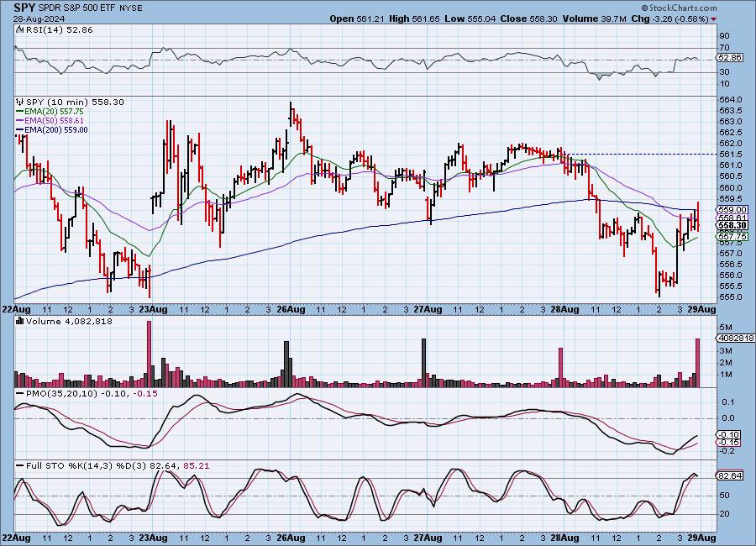Screen dimensions: 756x546
Task: Click the 564.0 price axis label
Action: point(731,100)
